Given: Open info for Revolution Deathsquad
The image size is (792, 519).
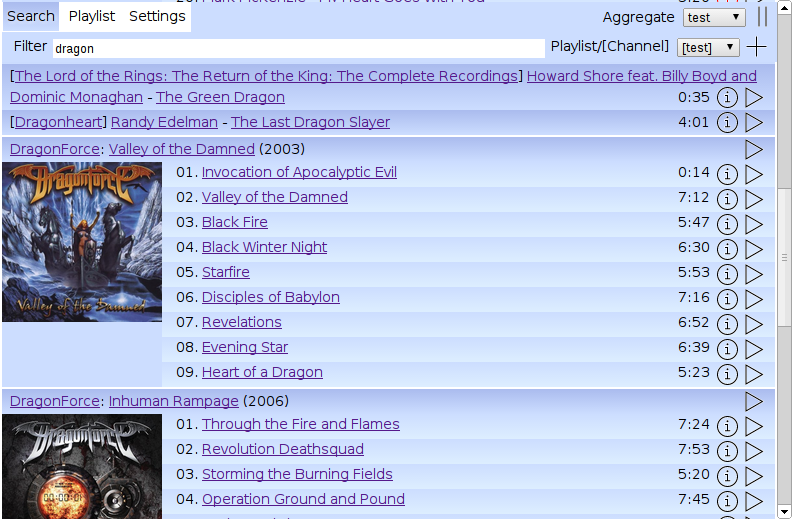Looking at the screenshot, I should (x=727, y=451).
